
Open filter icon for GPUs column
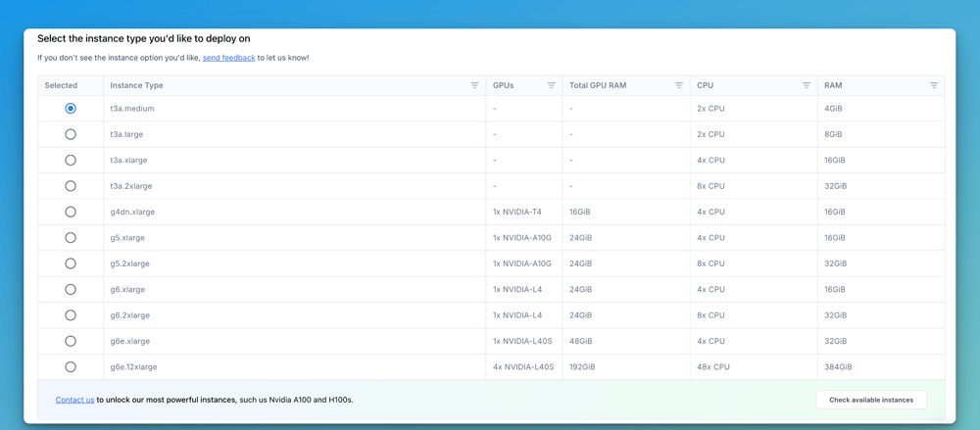[x=552, y=85]
